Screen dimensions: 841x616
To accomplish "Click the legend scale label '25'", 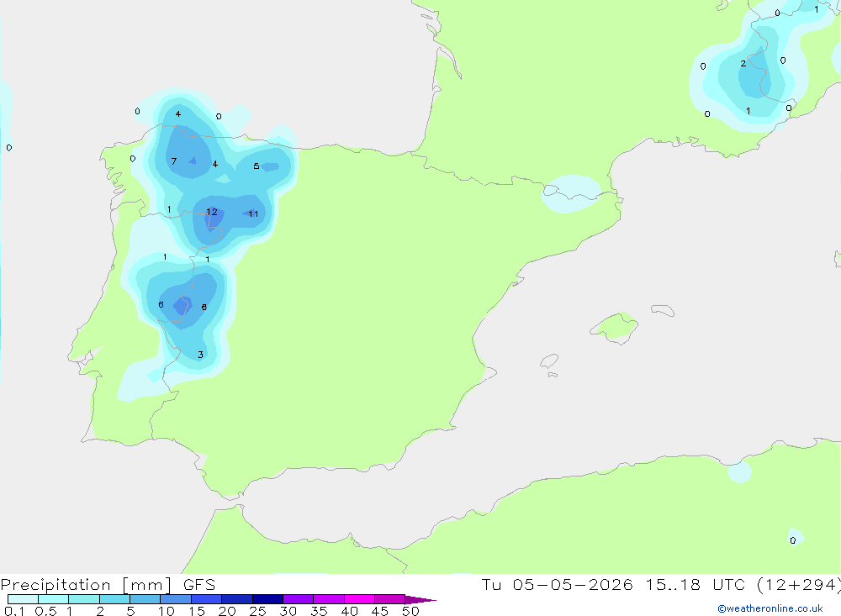I will point(258,611).
